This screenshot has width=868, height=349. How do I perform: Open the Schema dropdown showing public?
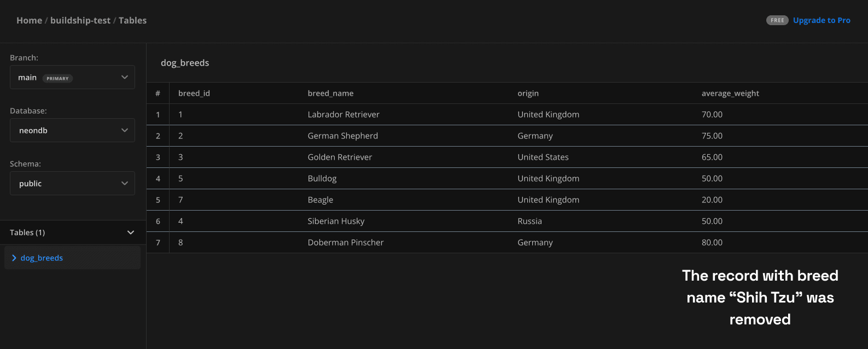click(x=72, y=183)
